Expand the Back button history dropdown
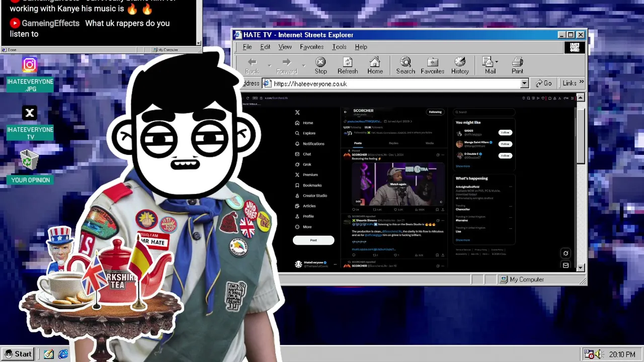Image resolution: width=644 pixels, height=362 pixels. 269,66
